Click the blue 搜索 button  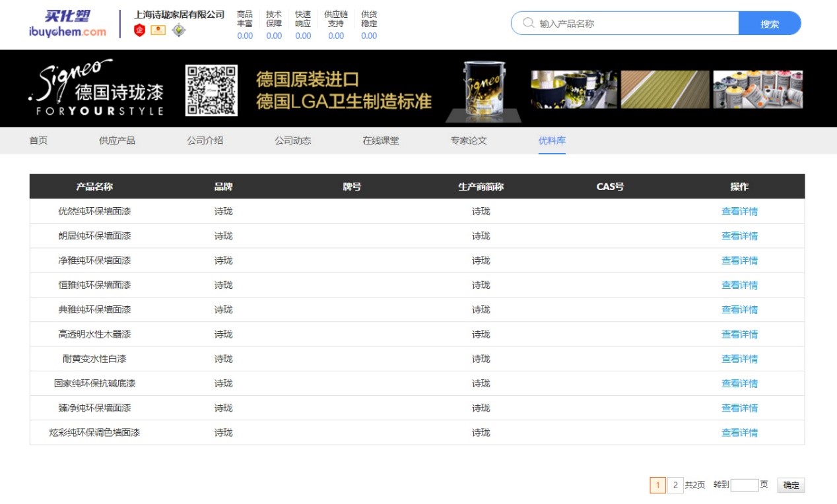click(770, 23)
